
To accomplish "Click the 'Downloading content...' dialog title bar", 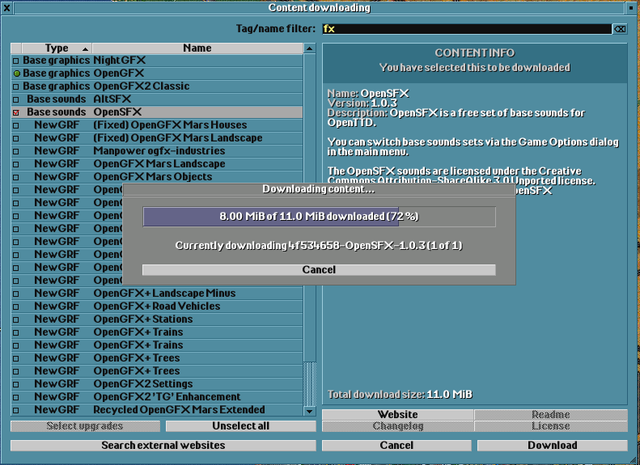I will 319,189.
